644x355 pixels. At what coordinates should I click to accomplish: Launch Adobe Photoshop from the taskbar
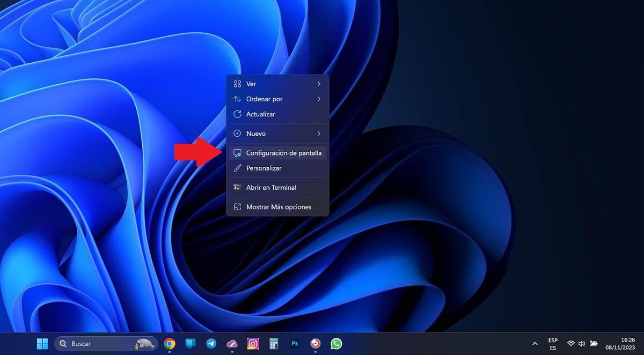click(x=294, y=343)
